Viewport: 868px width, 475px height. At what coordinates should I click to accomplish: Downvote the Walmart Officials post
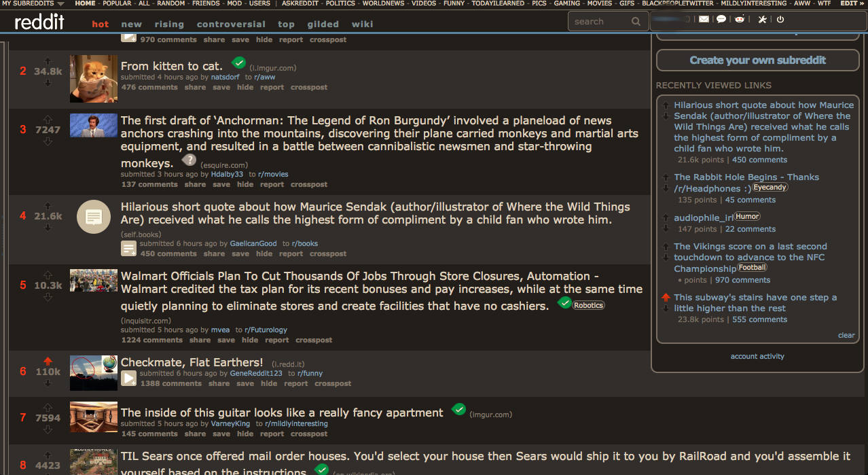tap(48, 297)
